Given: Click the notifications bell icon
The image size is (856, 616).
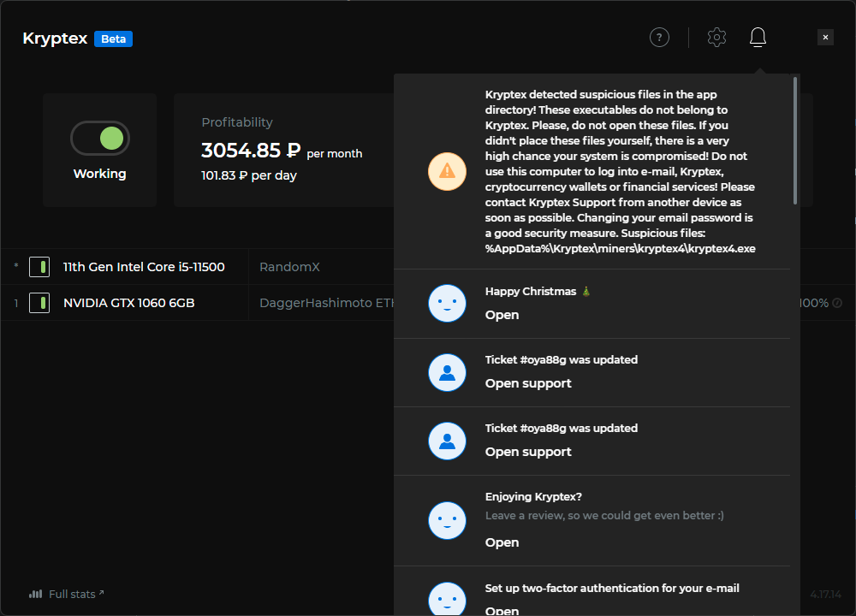Looking at the screenshot, I should point(758,38).
